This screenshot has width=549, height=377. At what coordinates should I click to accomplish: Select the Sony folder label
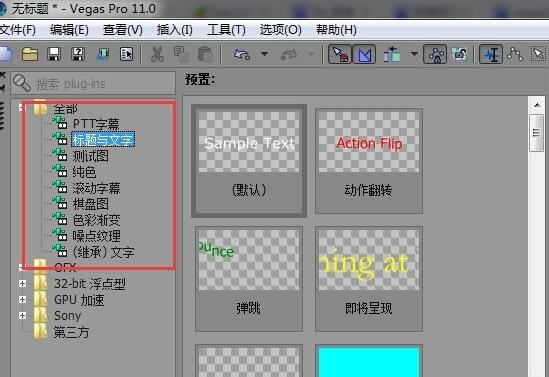[67, 316]
